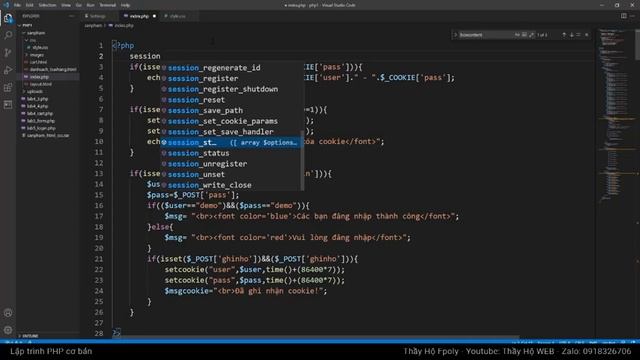This screenshot has width=640, height=360.
Task: Open editor More Actions ellipsis
Action: click(633, 16)
